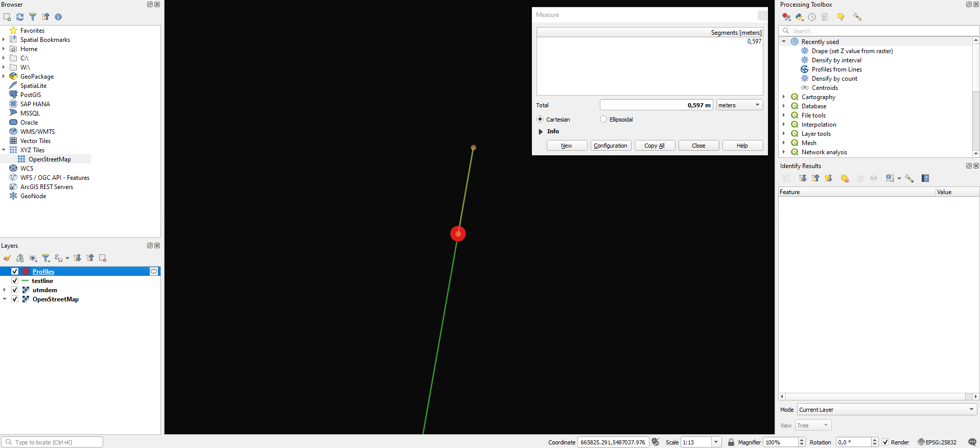
Task: Open Help icon in Identify Results toolbar
Action: click(925, 178)
